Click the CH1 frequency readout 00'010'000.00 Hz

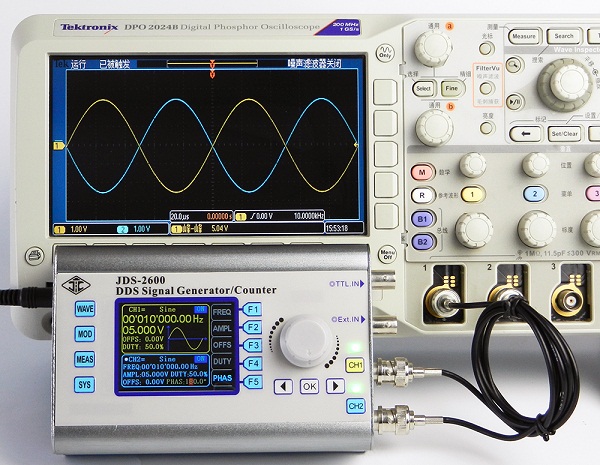[x=163, y=319]
